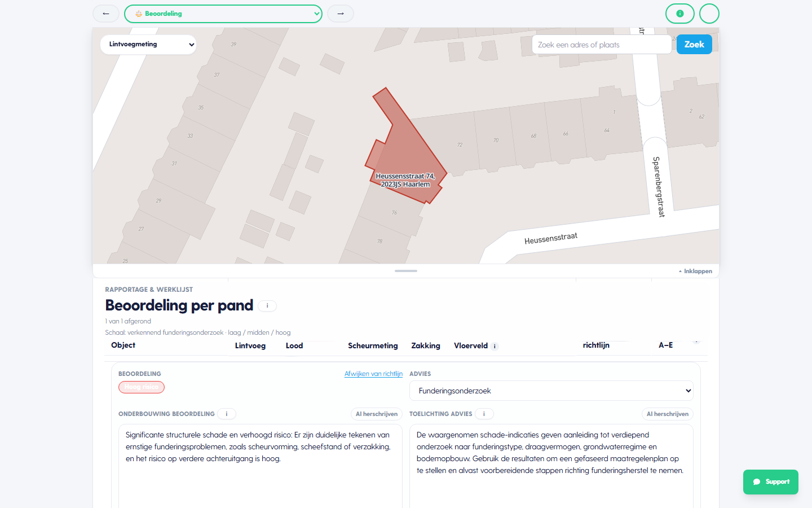
Task: Click the Scheurmeting column header
Action: (373, 346)
